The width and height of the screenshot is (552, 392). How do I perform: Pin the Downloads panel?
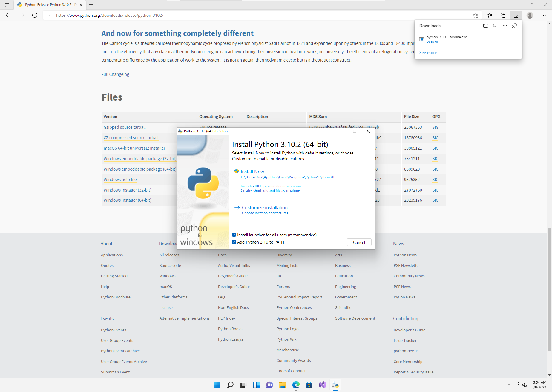coord(514,26)
